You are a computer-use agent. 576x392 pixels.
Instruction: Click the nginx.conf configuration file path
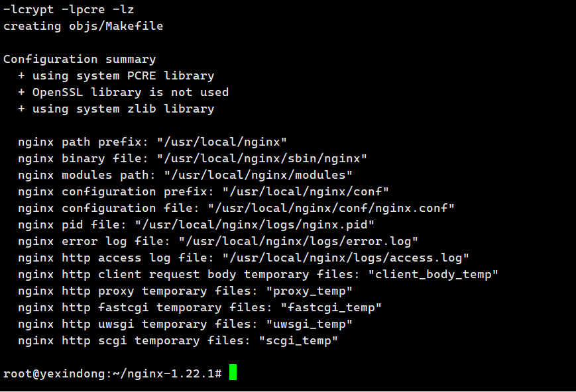click(x=331, y=208)
